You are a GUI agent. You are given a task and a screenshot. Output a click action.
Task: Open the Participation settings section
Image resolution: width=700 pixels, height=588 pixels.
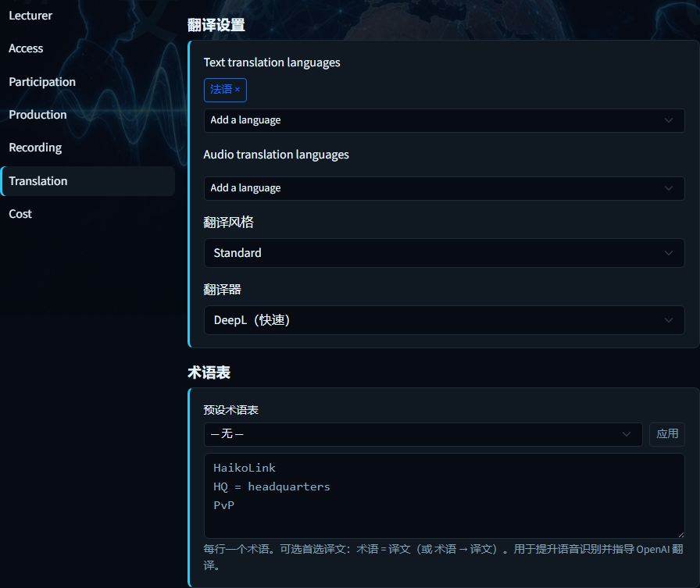pyautogui.click(x=42, y=82)
